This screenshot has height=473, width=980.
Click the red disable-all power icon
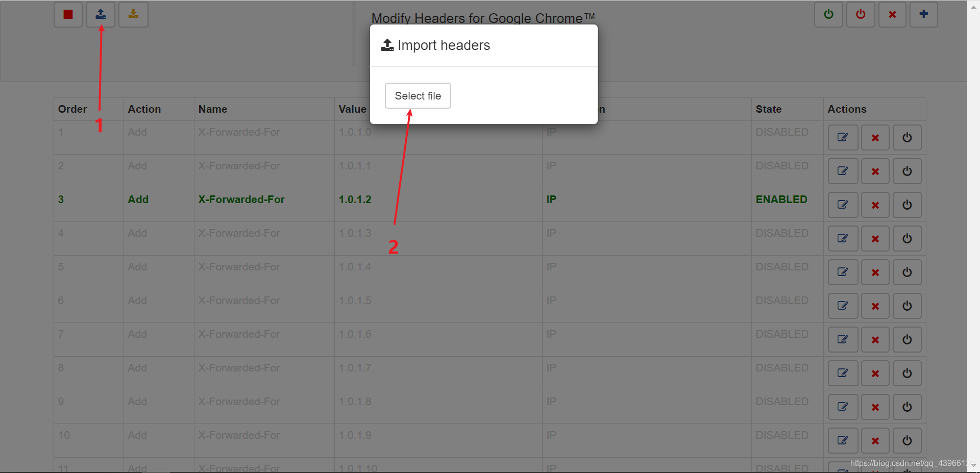point(861,14)
